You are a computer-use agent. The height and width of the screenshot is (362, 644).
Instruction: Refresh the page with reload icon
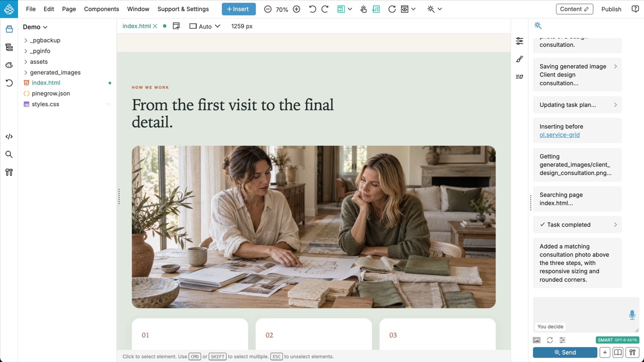point(392,9)
